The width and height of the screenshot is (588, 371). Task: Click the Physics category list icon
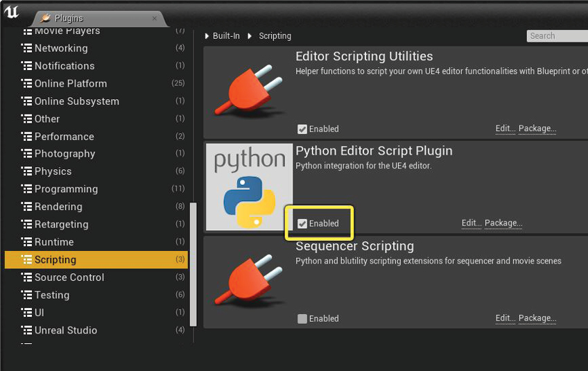26,171
